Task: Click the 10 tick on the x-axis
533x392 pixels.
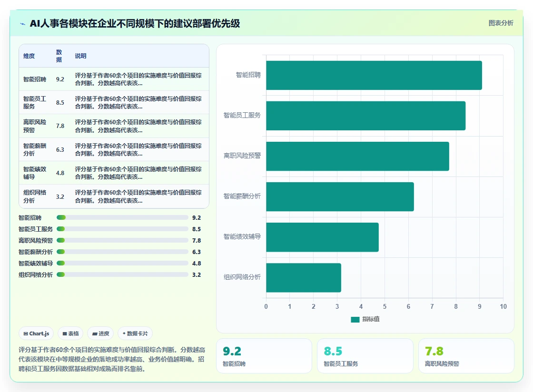Action: (x=503, y=306)
